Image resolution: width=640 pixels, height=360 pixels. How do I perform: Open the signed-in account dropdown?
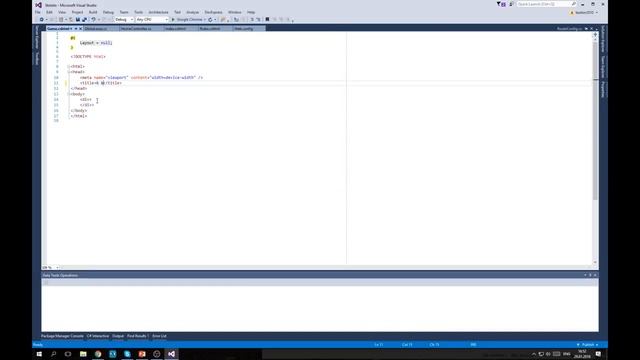[x=584, y=13]
